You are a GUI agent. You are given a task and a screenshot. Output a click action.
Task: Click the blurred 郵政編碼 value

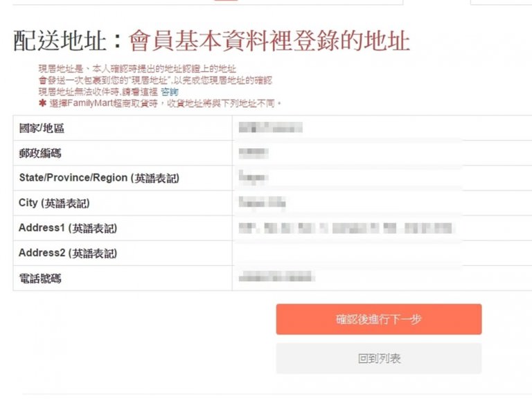[253, 153]
